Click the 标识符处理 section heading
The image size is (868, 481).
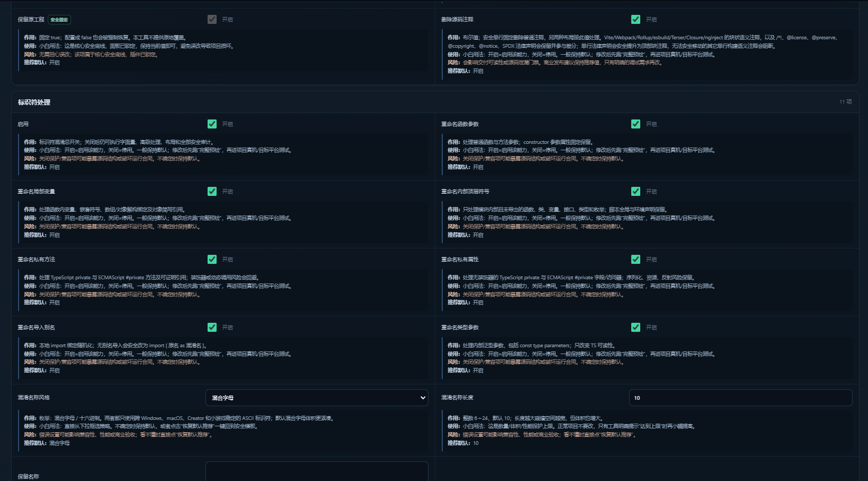34,102
